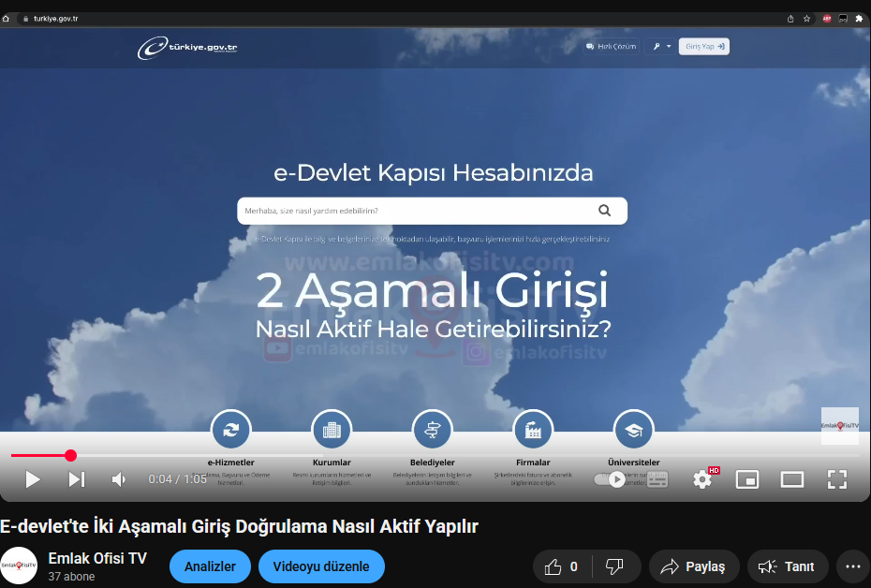Image resolution: width=871 pixels, height=588 pixels.
Task: Open Analizler analytics for this video
Action: [210, 566]
